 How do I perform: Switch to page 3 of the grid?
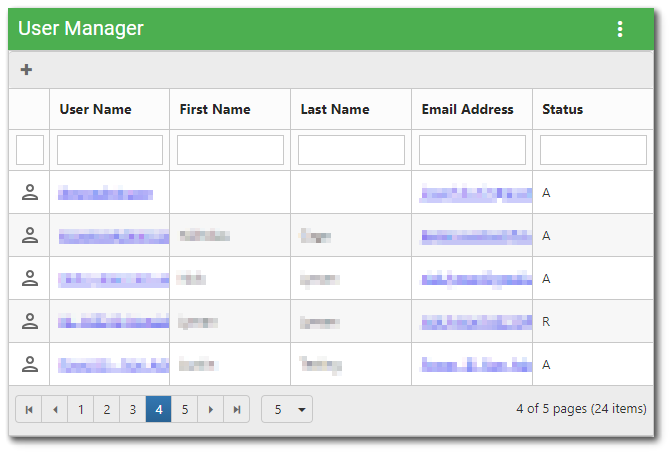point(132,409)
